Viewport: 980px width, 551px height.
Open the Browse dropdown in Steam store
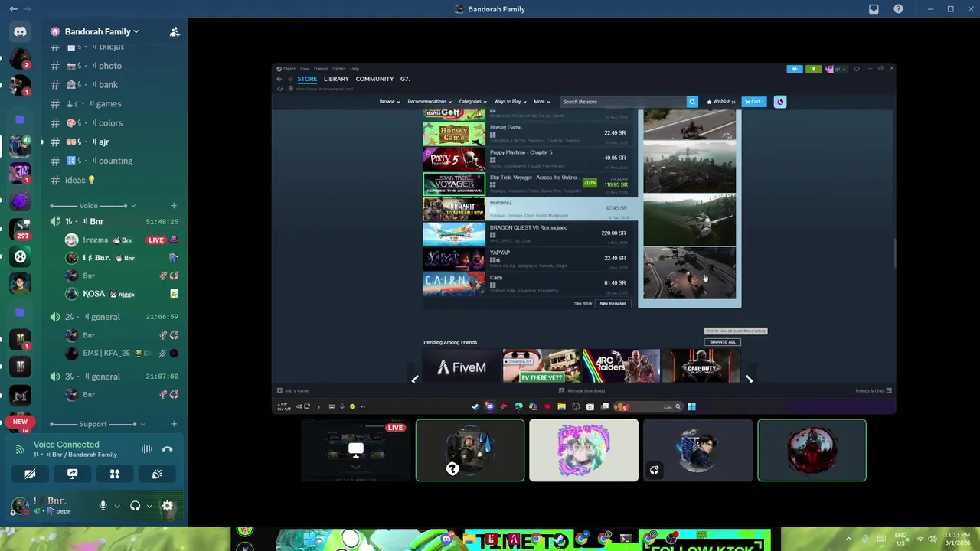click(x=390, y=102)
